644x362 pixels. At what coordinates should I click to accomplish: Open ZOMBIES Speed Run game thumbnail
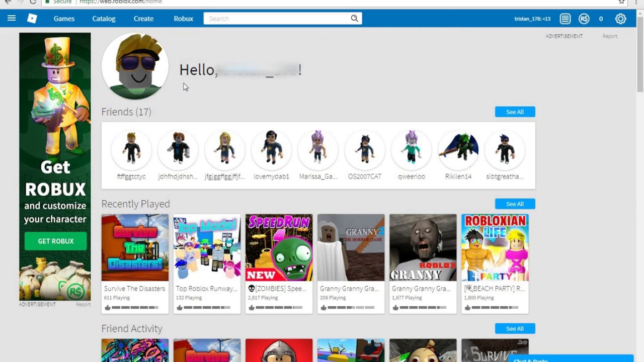(279, 247)
